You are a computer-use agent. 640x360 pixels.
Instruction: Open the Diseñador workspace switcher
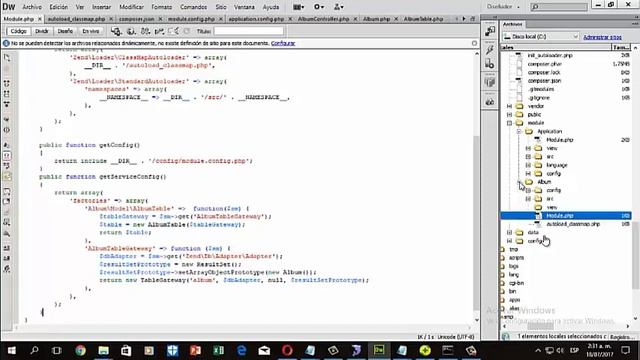coord(503,7)
